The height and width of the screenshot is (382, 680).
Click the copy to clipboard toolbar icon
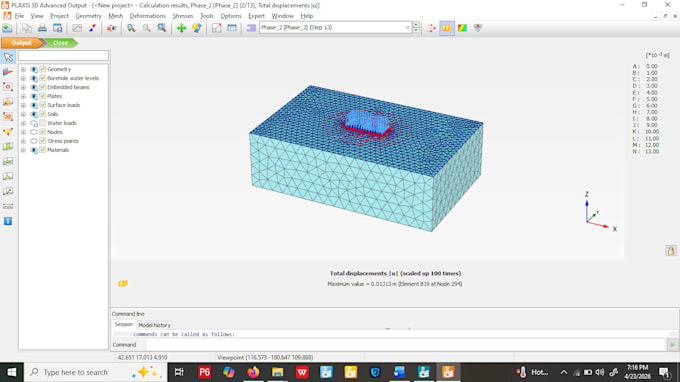coord(26,28)
